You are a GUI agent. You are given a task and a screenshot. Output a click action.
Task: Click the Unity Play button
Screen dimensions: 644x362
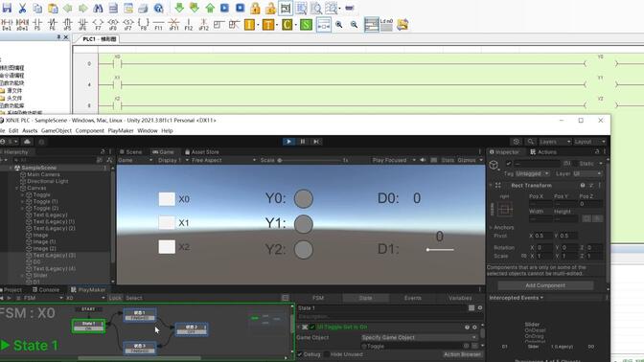[288, 142]
